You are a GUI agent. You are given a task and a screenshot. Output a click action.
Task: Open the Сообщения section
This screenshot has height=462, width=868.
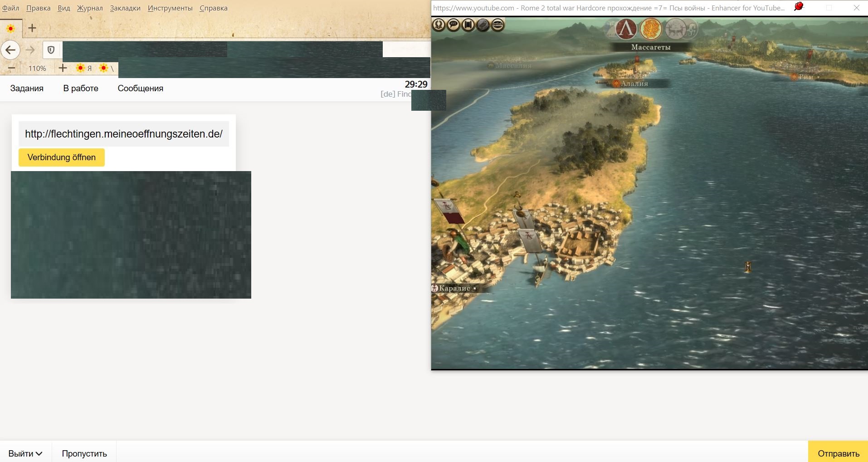141,88
